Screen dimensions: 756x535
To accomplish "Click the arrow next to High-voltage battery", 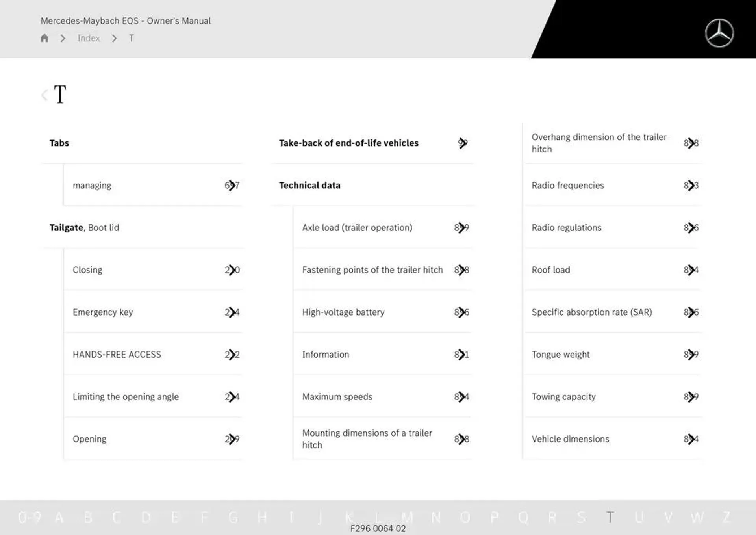I will pyautogui.click(x=462, y=312).
